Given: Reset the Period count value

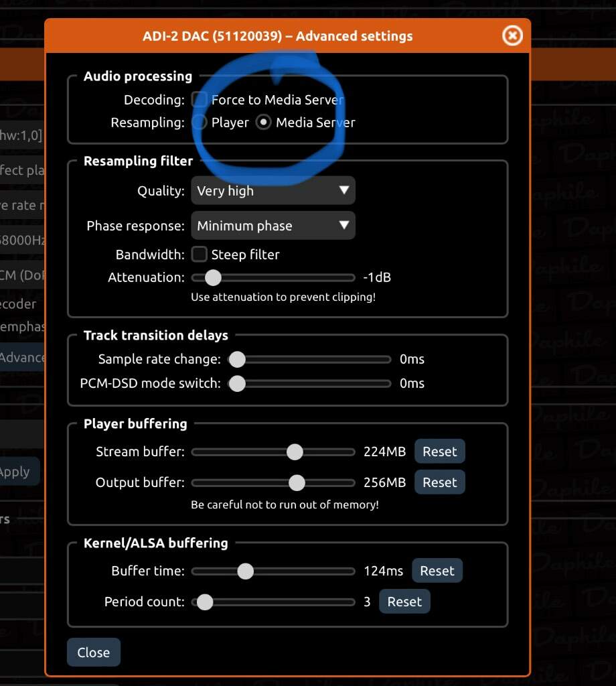Looking at the screenshot, I should tap(404, 602).
